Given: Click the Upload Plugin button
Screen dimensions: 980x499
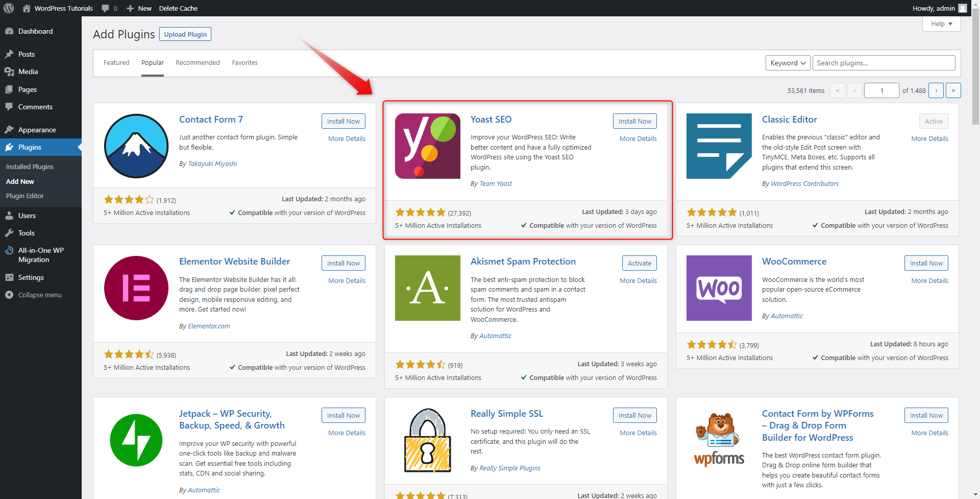Looking at the screenshot, I should 185,34.
